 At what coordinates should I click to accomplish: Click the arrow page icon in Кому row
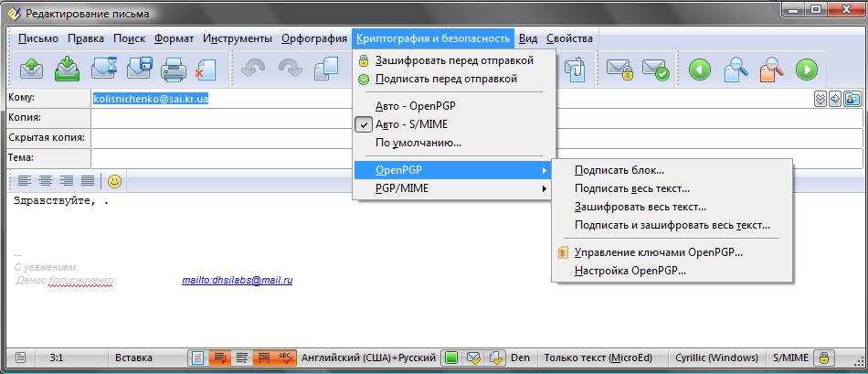[835, 99]
